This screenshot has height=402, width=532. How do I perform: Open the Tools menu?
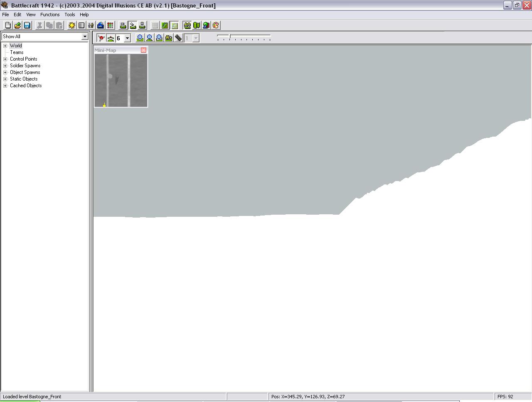(x=69, y=15)
